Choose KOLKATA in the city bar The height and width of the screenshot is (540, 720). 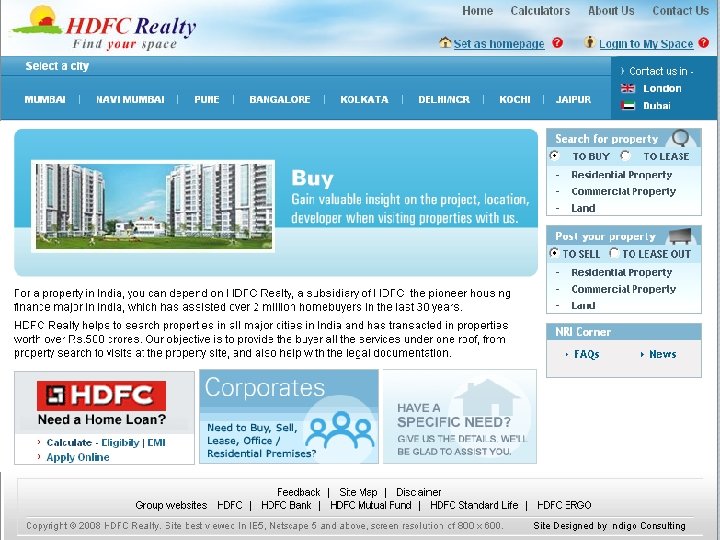(x=364, y=99)
